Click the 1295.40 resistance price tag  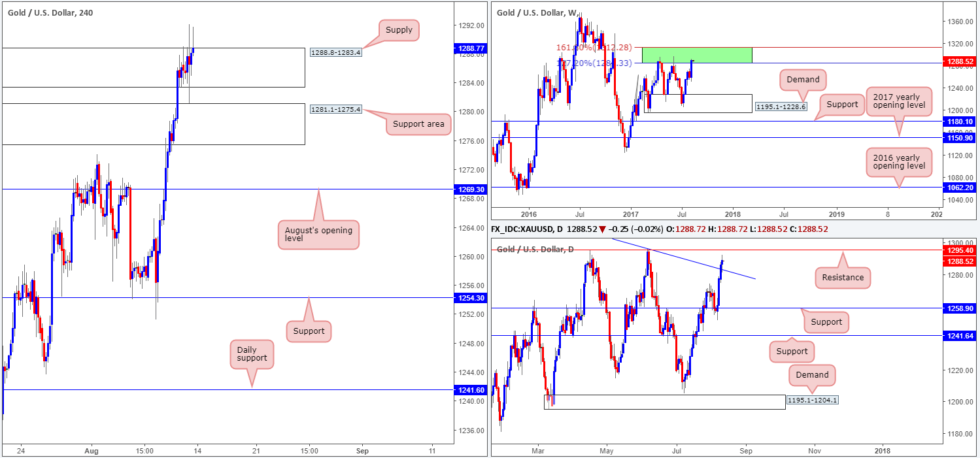click(961, 250)
